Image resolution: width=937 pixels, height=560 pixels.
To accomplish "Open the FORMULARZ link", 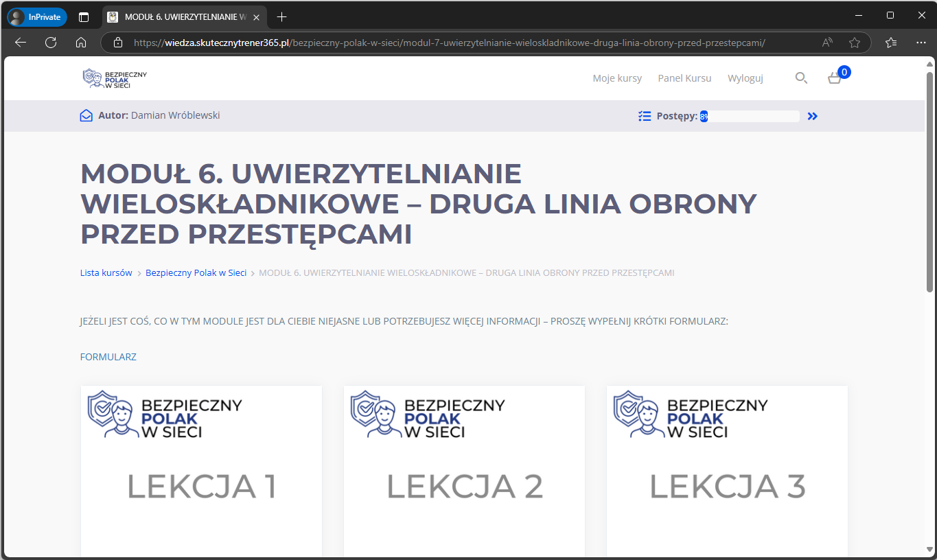I will [x=108, y=357].
